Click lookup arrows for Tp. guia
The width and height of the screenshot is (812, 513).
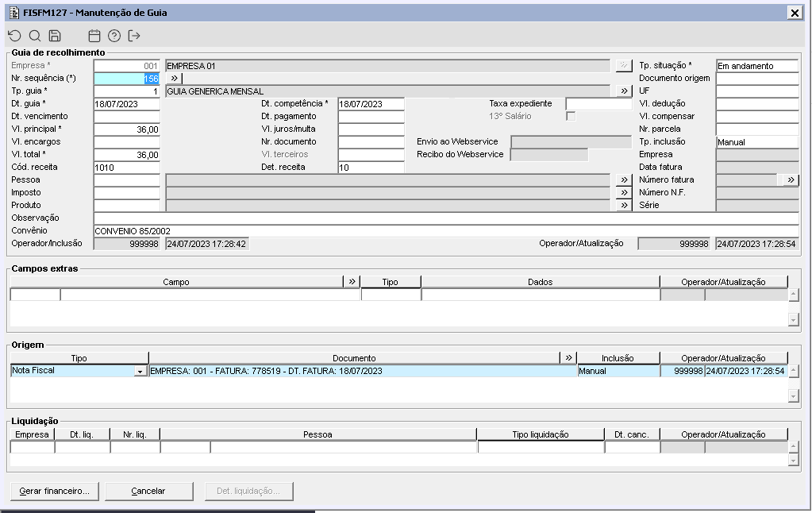[x=624, y=91]
